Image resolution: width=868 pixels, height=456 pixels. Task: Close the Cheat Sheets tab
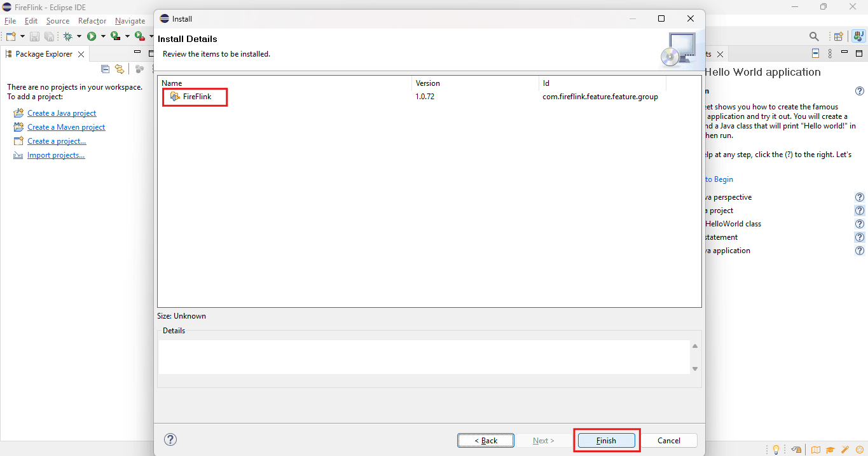[719, 55]
